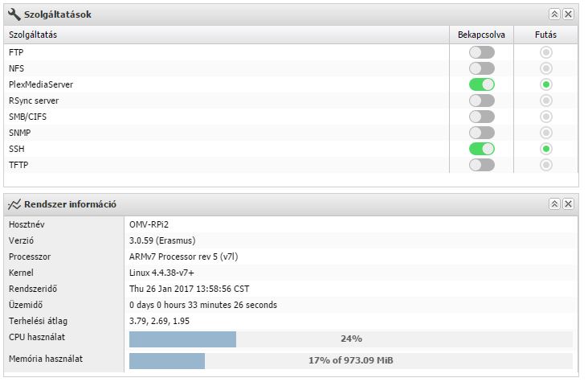Turn off the SSH switch
Viewport: 588px width, 386px height.
click(482, 149)
